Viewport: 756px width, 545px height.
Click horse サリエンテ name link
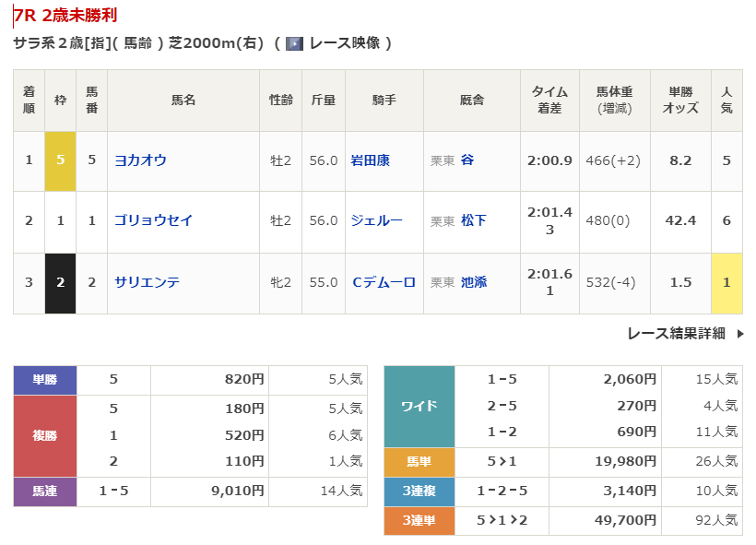147,282
